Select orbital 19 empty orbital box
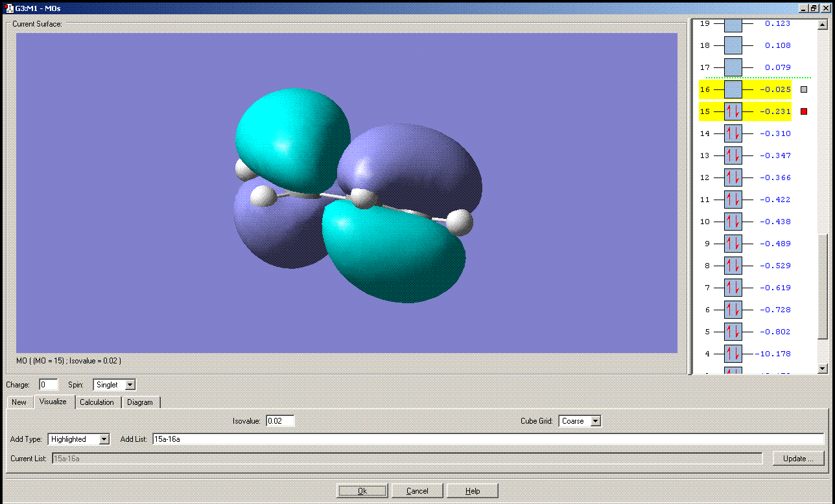The height and width of the screenshot is (504, 835). [733, 25]
